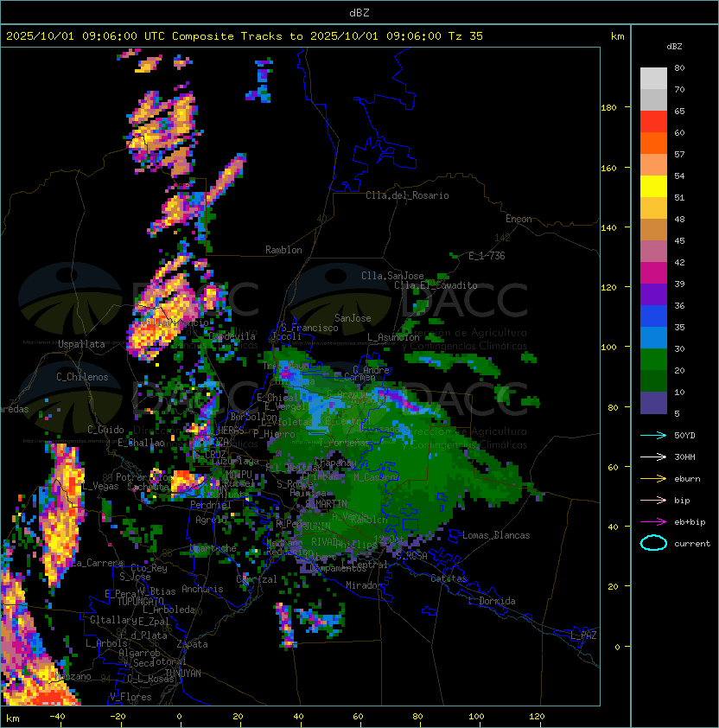Pick the purple 39 dBZ legend swatch
Image resolution: width=719 pixels, height=728 pixels.
pos(653,294)
